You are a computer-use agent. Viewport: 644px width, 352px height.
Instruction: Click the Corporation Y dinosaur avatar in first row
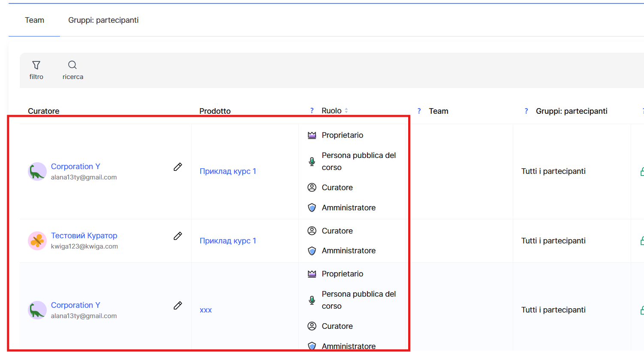tap(37, 172)
